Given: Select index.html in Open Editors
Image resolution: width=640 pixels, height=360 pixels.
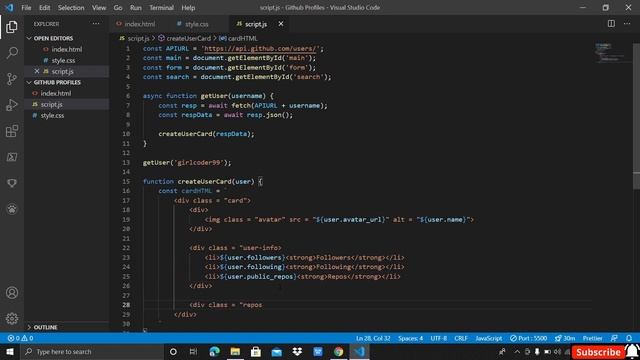Looking at the screenshot, I should (x=67, y=49).
